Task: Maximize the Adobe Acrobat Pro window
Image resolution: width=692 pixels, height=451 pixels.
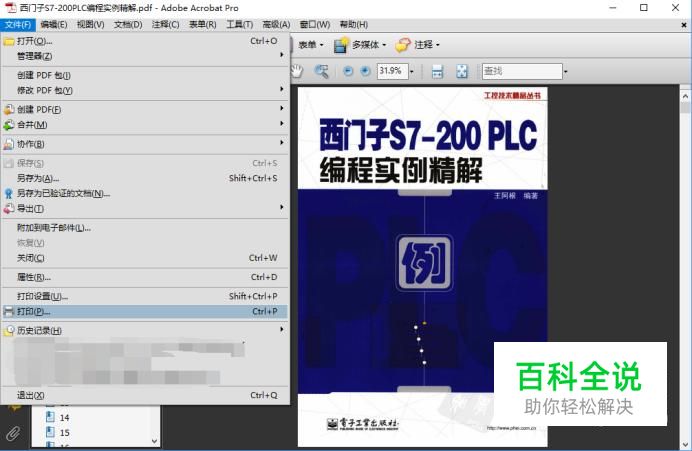Action: tap(643, 8)
